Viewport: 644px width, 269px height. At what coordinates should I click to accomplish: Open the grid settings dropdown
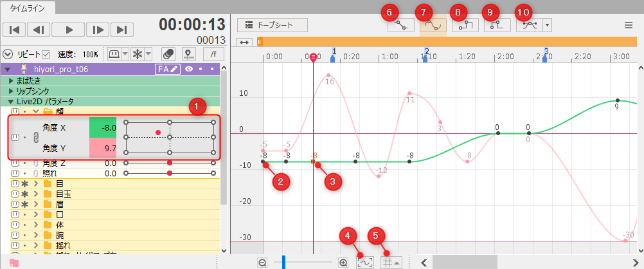pyautogui.click(x=391, y=262)
